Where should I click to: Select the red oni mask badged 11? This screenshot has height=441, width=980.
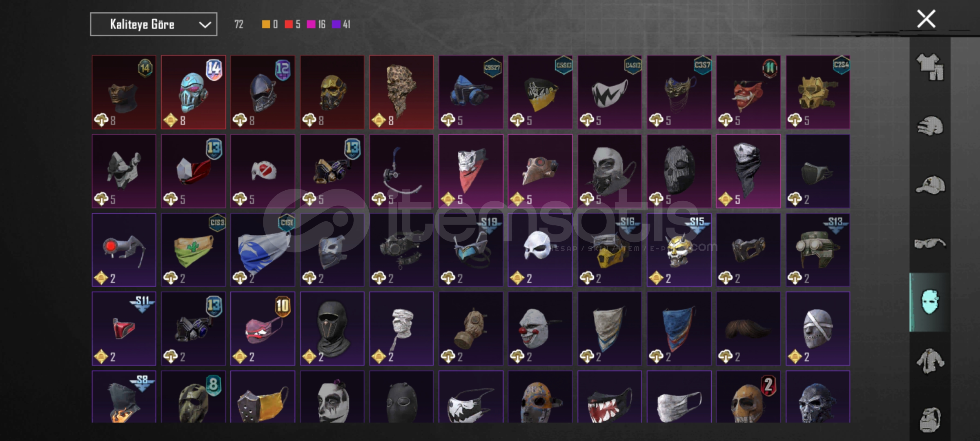[x=748, y=92]
